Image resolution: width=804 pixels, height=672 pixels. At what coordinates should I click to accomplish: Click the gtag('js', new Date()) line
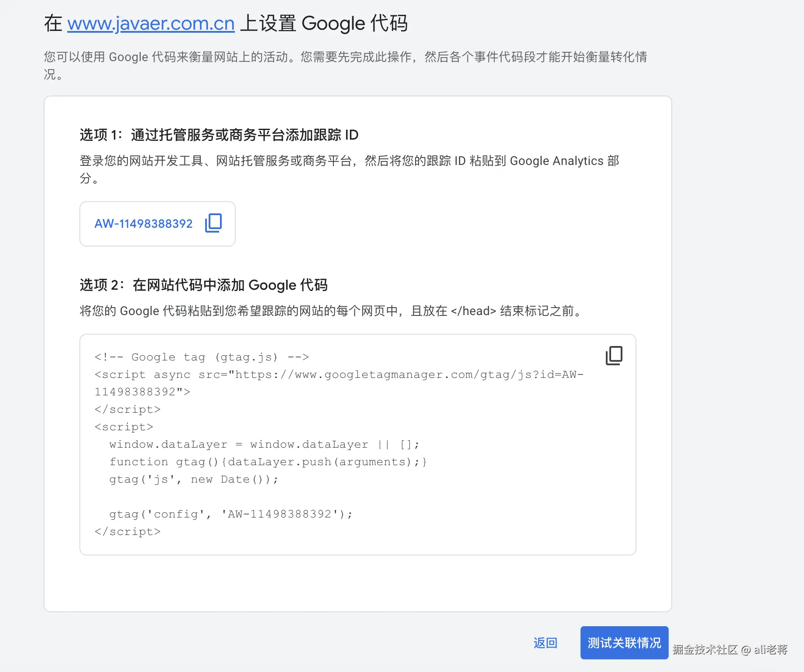click(194, 479)
